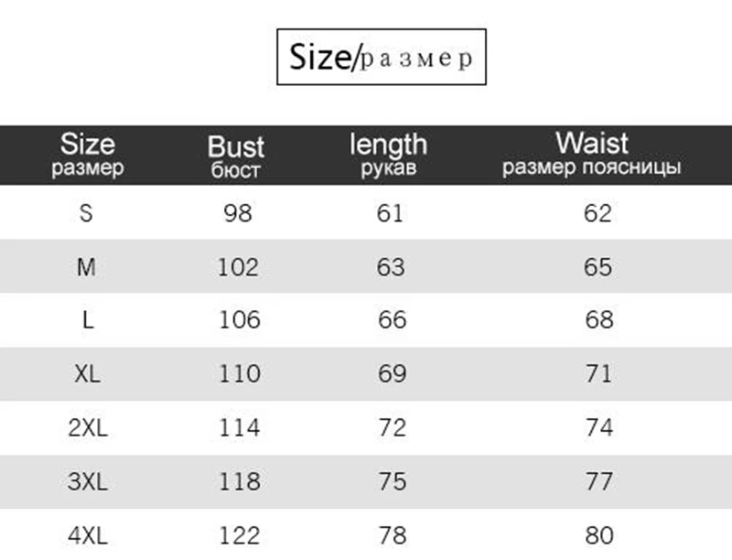Click waist value 62

click(x=597, y=213)
